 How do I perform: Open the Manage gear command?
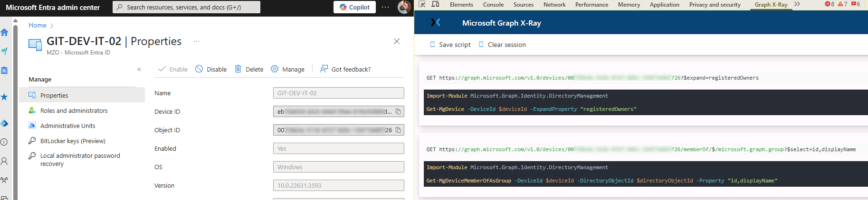coord(287,69)
